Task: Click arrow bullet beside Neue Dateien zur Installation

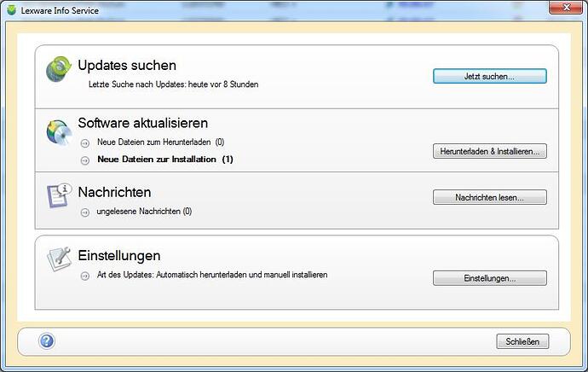Action: click(85, 160)
